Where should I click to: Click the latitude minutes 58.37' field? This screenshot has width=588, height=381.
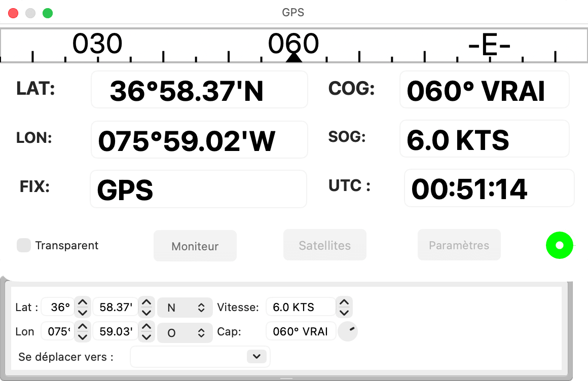point(116,307)
